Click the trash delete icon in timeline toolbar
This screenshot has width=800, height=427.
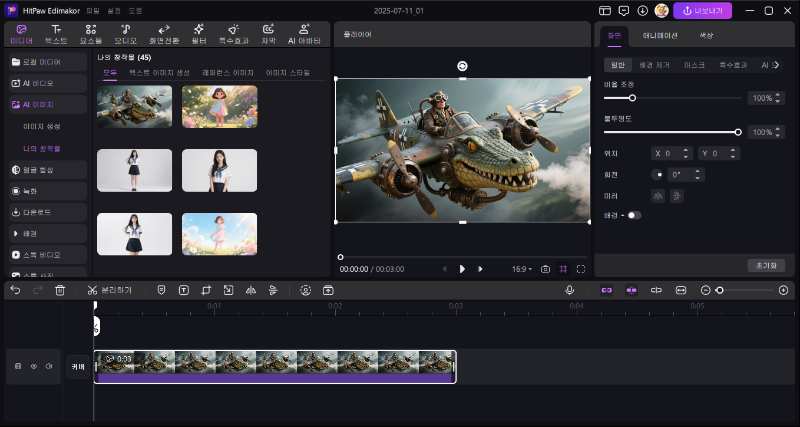(x=60, y=290)
